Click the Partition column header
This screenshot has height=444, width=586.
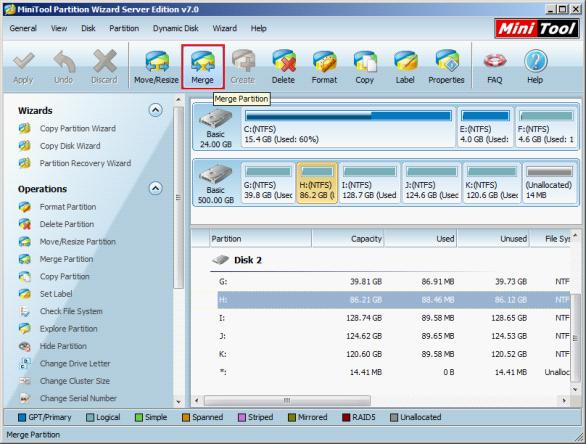(x=260, y=239)
